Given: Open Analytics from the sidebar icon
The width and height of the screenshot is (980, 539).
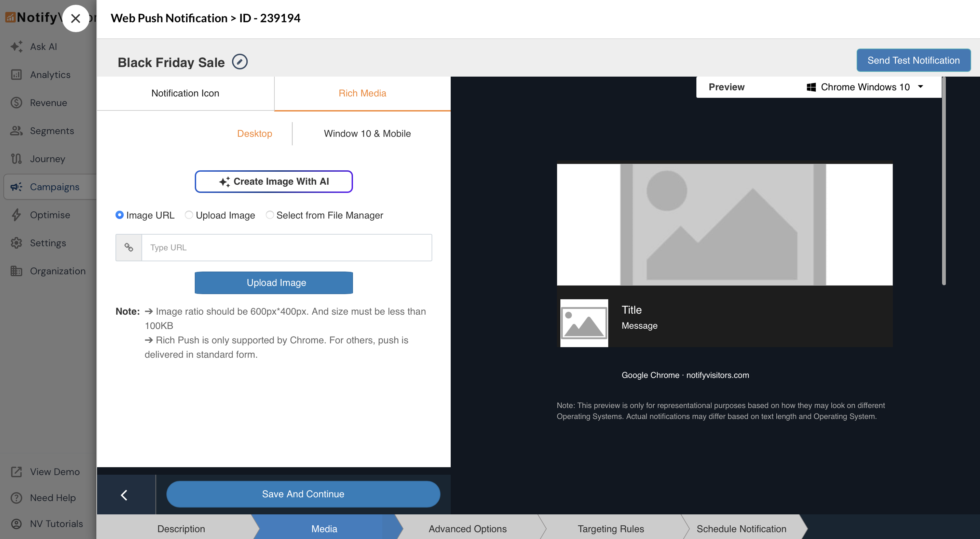Looking at the screenshot, I should pyautogui.click(x=16, y=75).
